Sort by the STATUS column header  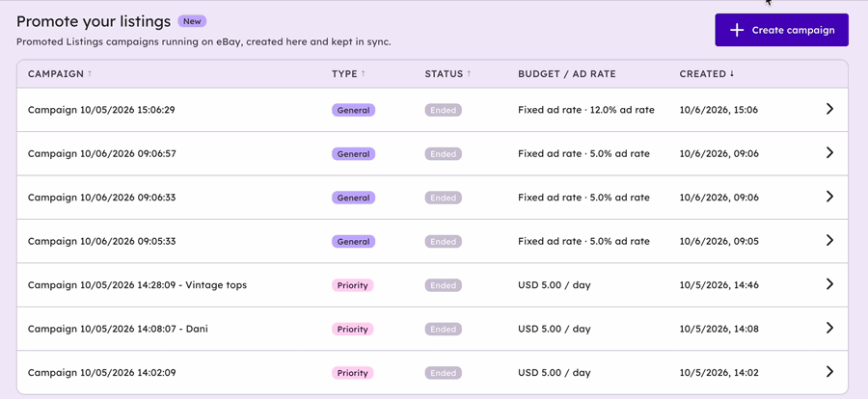point(448,73)
